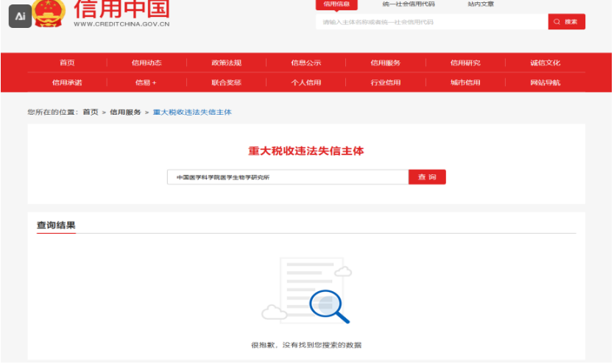Open the 信用动态 menu item
Viewport: 614px width, 364px height.
point(147,63)
